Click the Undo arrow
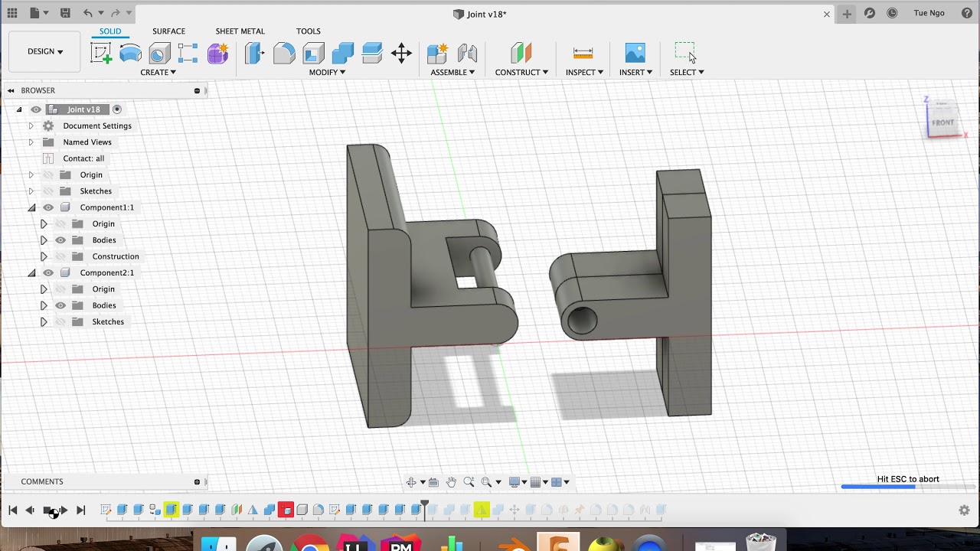The image size is (980, 551). point(88,14)
